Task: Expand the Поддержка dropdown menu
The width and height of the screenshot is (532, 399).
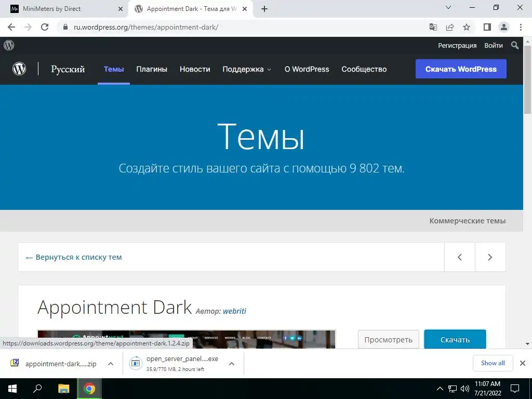Action: point(247,69)
